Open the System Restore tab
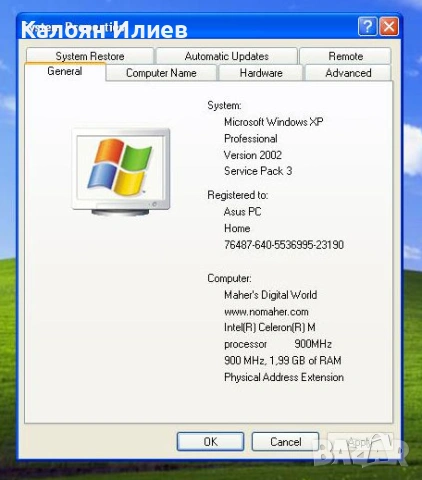Viewport: 422px width, 480px height. [90, 56]
